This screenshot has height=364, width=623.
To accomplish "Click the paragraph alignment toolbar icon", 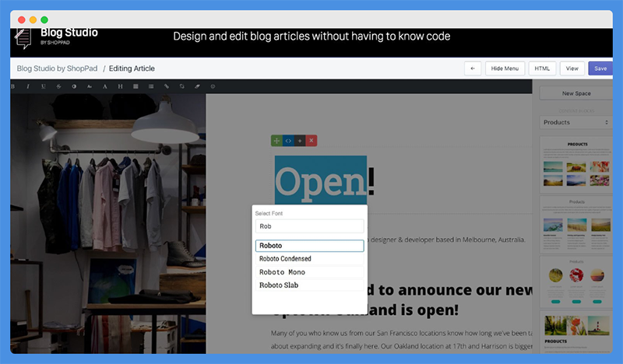I will pyautogui.click(x=136, y=86).
